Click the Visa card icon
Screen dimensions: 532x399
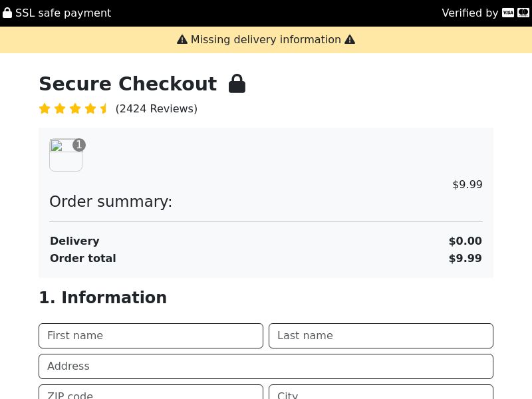click(508, 13)
